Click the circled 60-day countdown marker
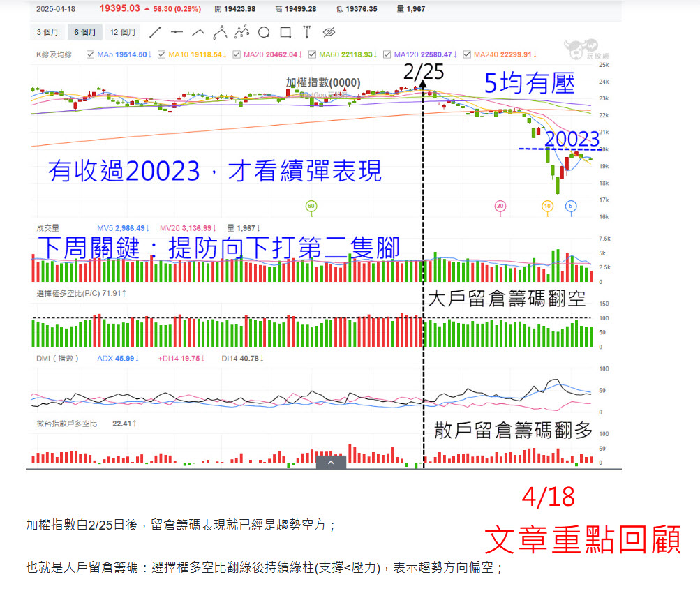The height and width of the screenshot is (598, 700). coord(311,206)
